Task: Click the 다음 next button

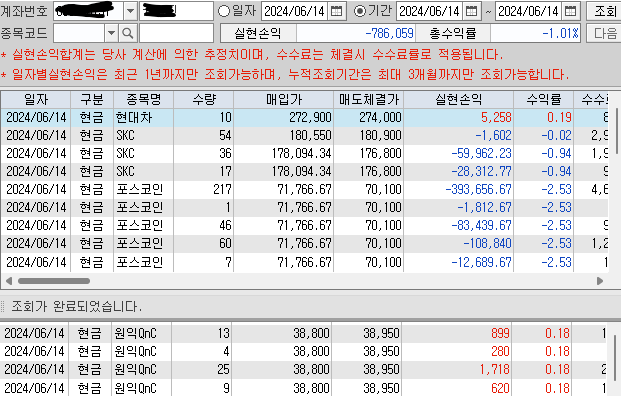Action: point(604,33)
